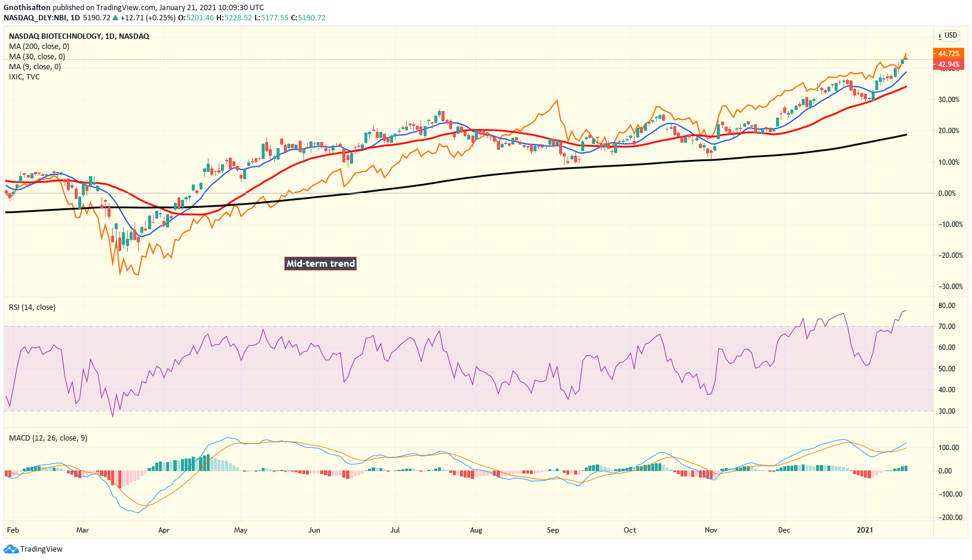Screen dimensions: 972x560
Task: Click the O:5201.46 open value
Action: (x=195, y=18)
